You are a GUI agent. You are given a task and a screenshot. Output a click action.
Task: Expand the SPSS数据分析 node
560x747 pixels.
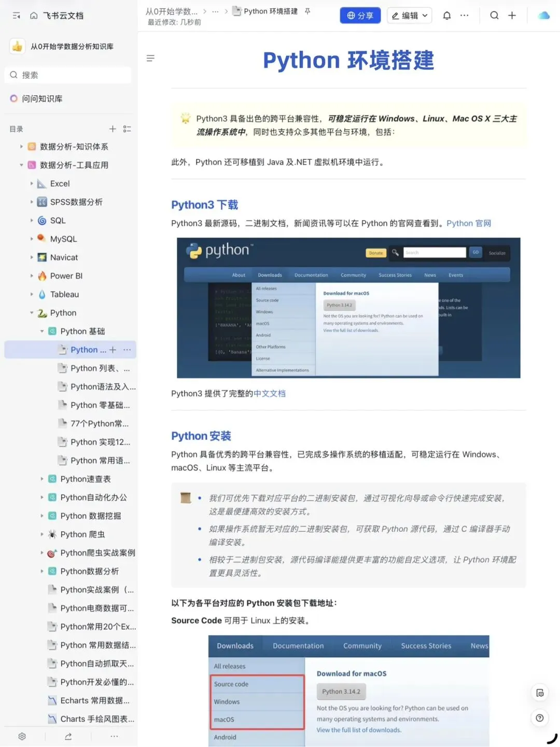point(32,202)
